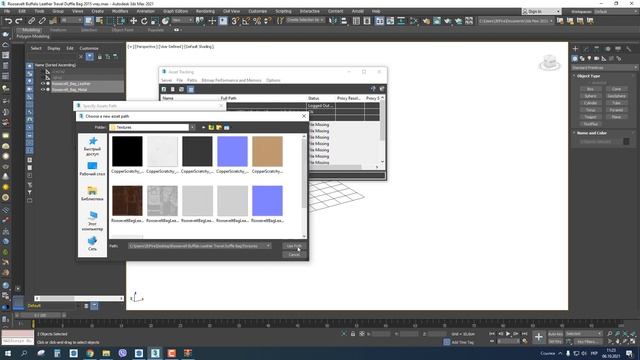Open Chrome from the Windows taskbar

[x=90, y=353]
